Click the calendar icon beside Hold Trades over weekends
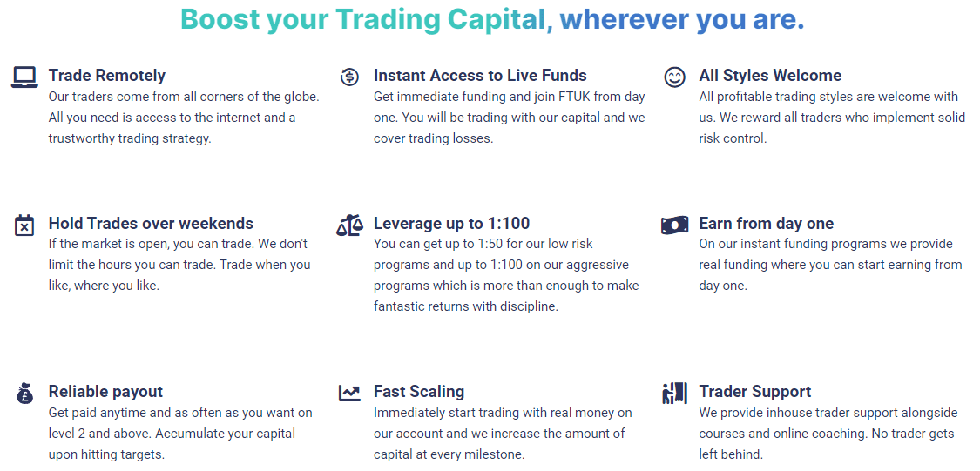Image resolution: width=980 pixels, height=471 pixels. 24,225
